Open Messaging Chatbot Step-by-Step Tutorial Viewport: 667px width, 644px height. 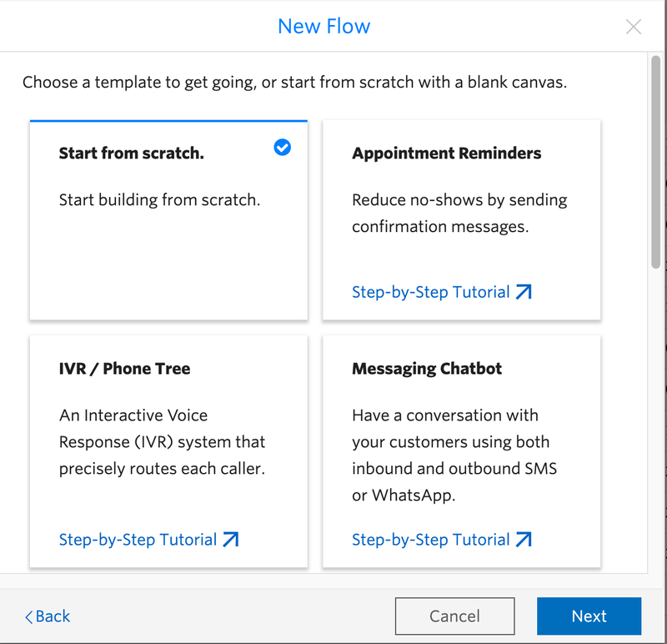(x=430, y=539)
